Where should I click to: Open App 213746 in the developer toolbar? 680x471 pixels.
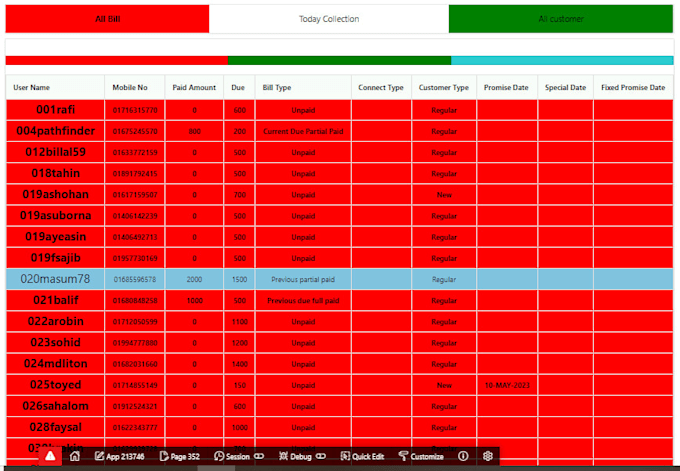click(x=119, y=456)
